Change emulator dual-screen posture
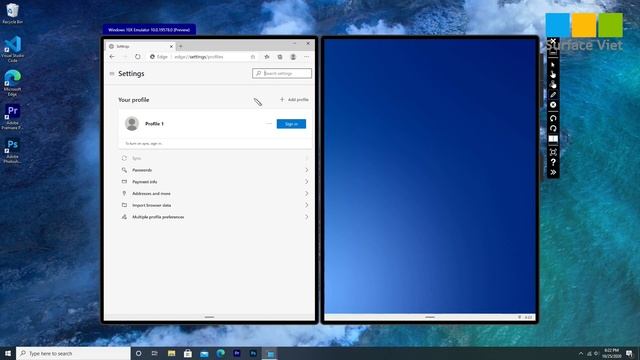 pyautogui.click(x=553, y=139)
